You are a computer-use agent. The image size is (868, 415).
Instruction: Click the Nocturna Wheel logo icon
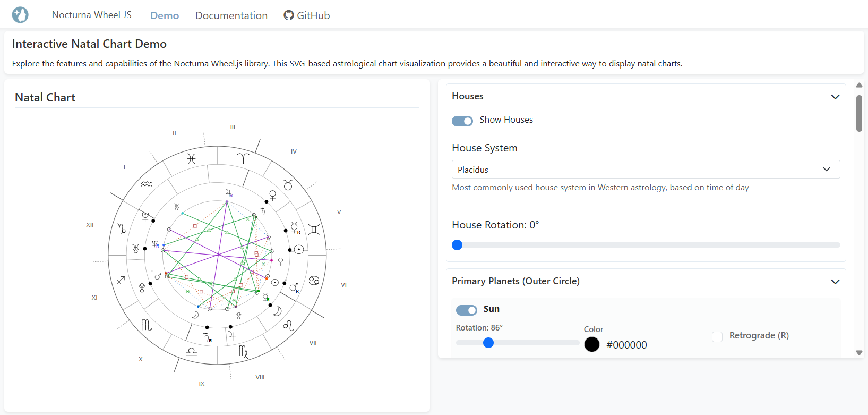(20, 15)
